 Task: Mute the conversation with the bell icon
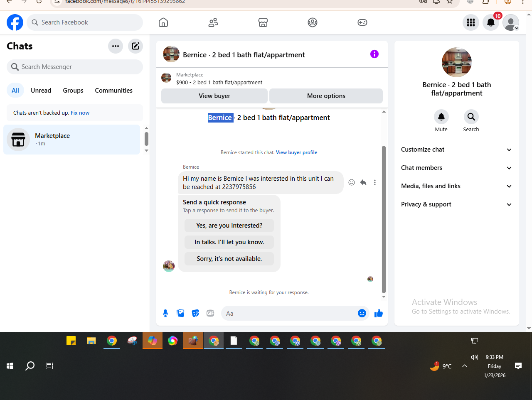pyautogui.click(x=441, y=117)
